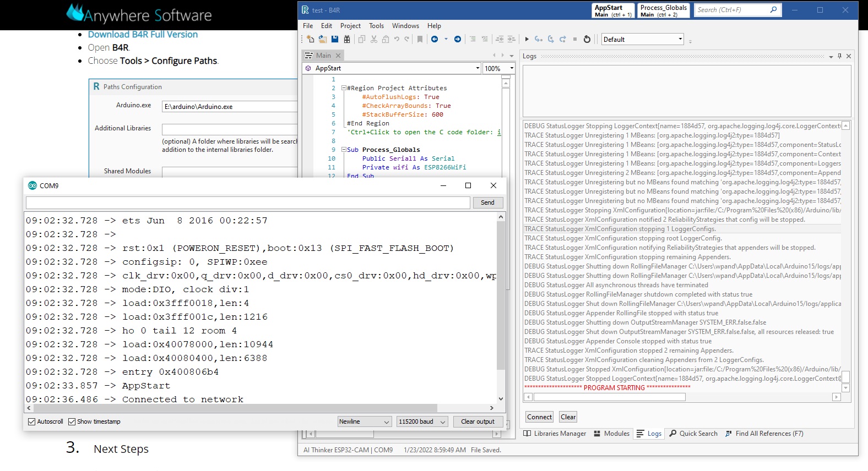Click the serial monitor message input field
The height and width of the screenshot is (471, 868).
click(x=248, y=202)
